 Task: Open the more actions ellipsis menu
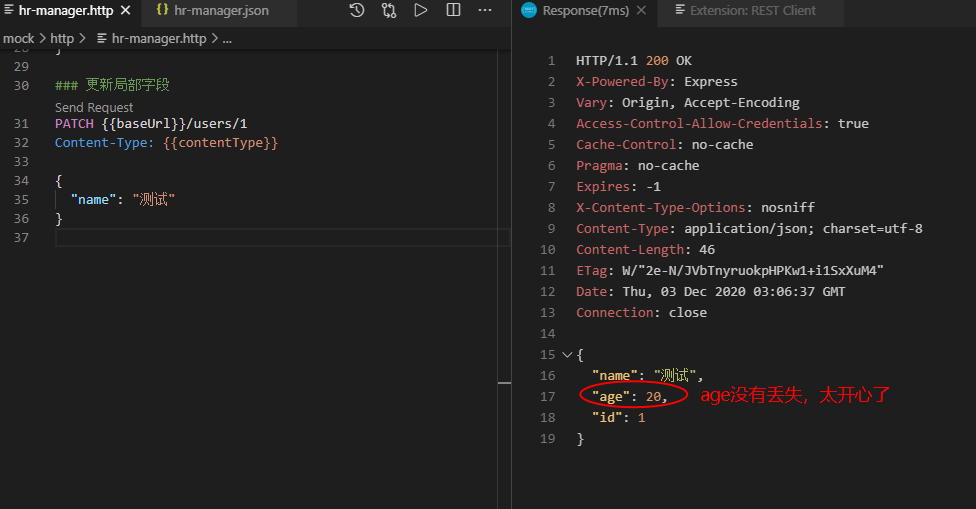click(x=485, y=11)
